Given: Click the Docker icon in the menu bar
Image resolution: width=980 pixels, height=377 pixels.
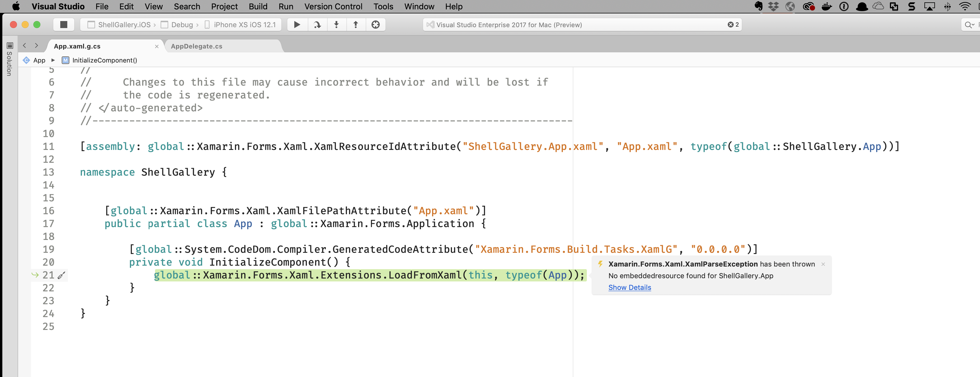Looking at the screenshot, I should [x=826, y=6].
